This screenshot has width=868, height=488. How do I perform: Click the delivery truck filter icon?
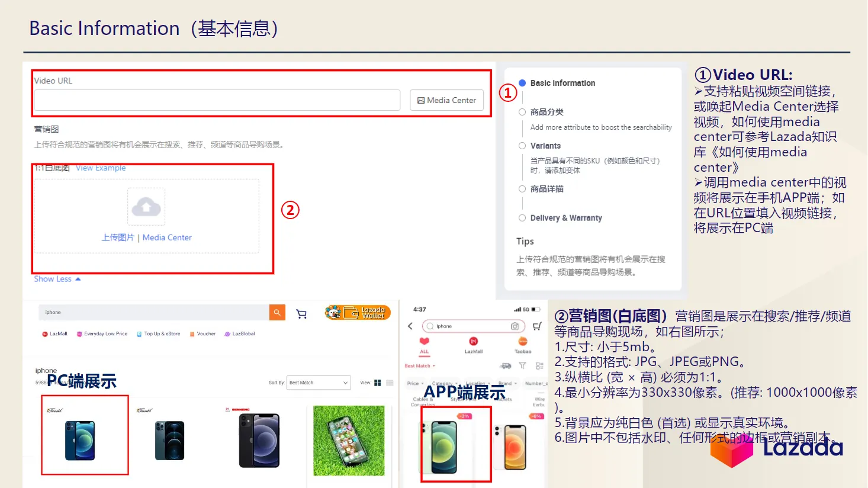pyautogui.click(x=505, y=366)
